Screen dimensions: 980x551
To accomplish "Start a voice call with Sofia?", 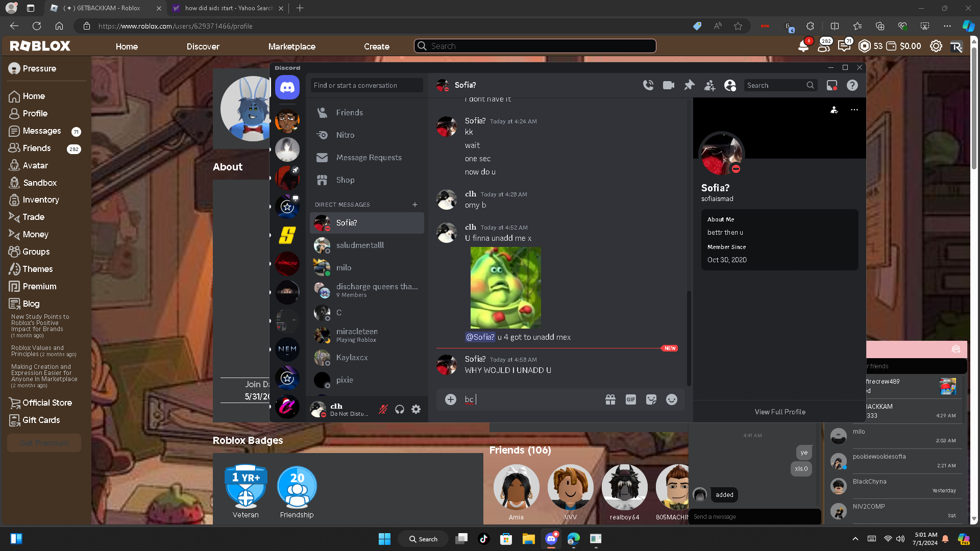I will coord(648,85).
